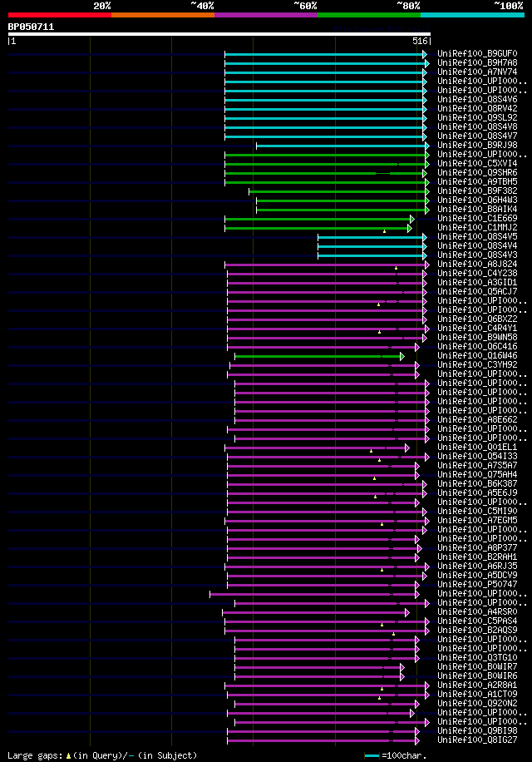Select the UniRef100_A8P377 label
The height and width of the screenshot is (762, 532).
point(477,547)
